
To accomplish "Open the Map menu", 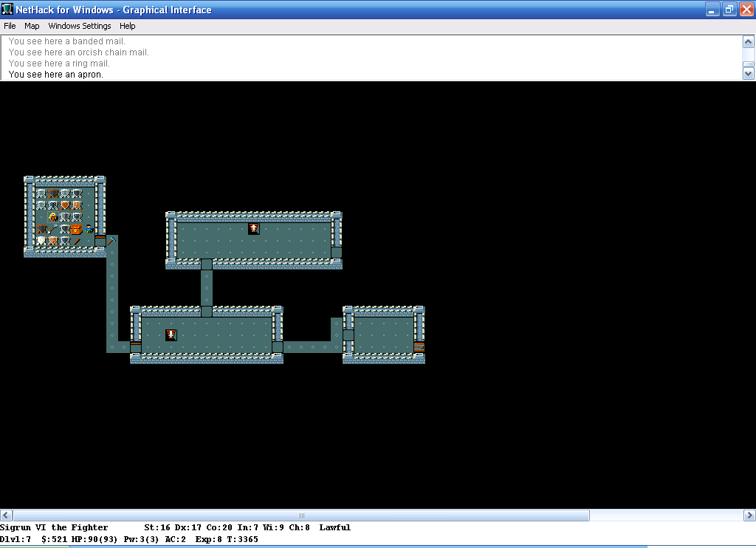I will (x=32, y=26).
